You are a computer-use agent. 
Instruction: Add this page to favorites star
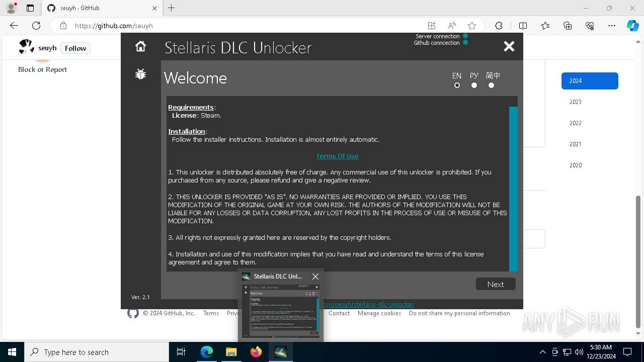(x=472, y=26)
